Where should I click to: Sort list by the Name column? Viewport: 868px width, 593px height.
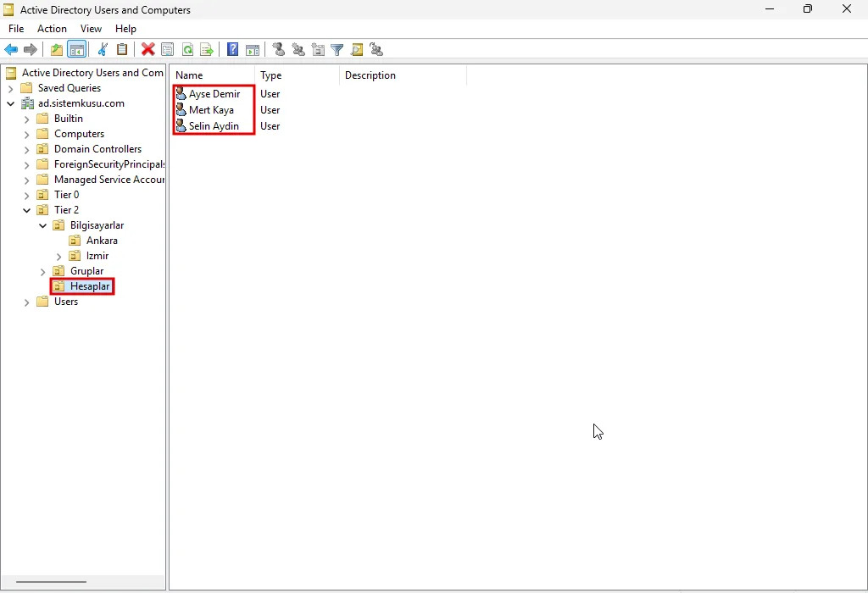point(213,75)
